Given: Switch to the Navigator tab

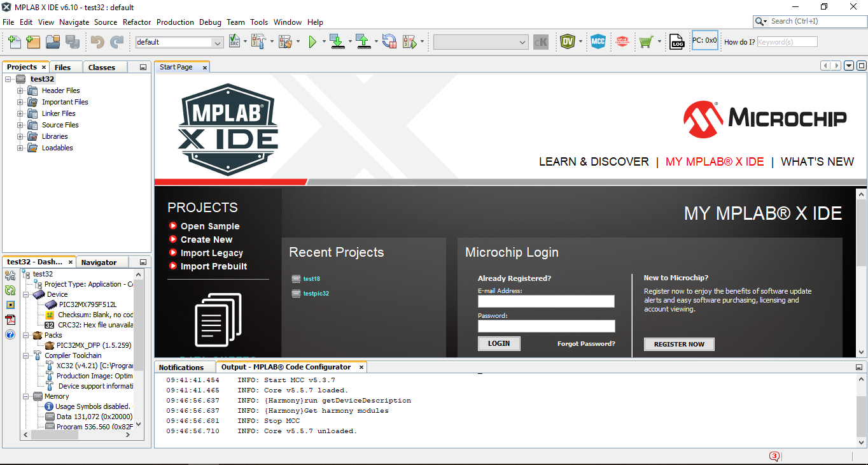Looking at the screenshot, I should 99,262.
